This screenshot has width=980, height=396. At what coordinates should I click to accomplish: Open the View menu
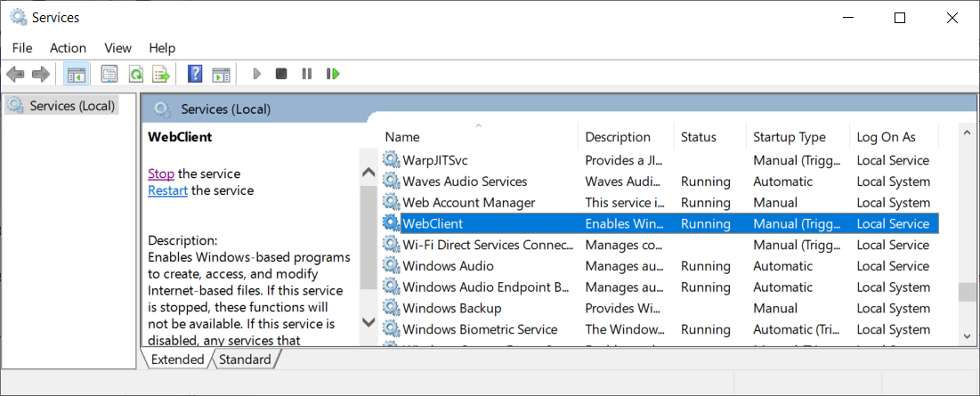click(x=118, y=48)
